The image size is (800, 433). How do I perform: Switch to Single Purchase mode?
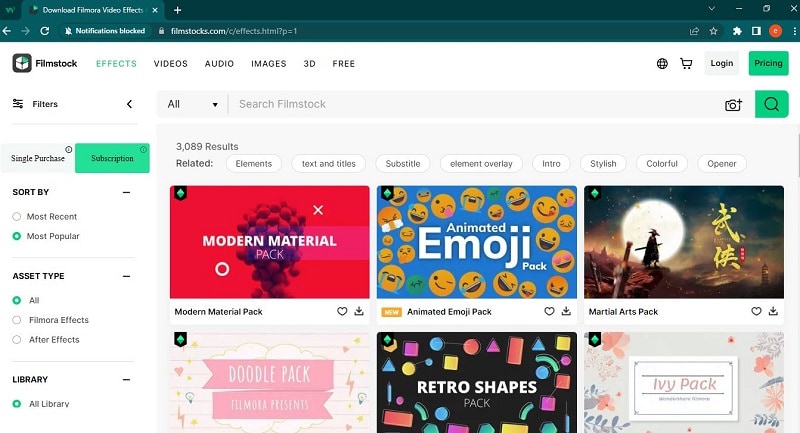tap(38, 158)
